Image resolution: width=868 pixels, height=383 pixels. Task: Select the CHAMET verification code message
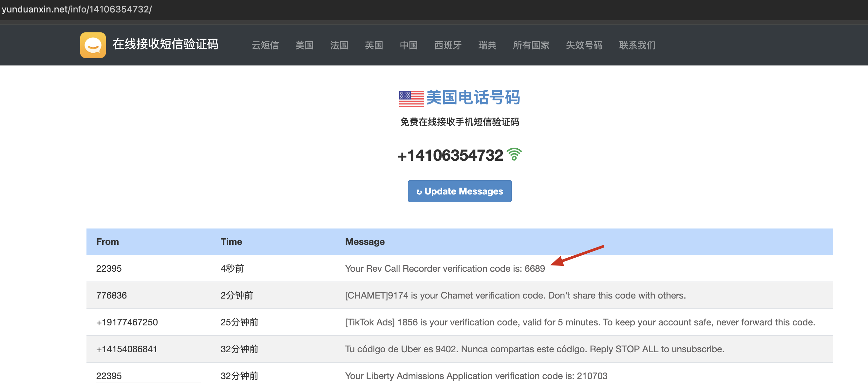[515, 295]
